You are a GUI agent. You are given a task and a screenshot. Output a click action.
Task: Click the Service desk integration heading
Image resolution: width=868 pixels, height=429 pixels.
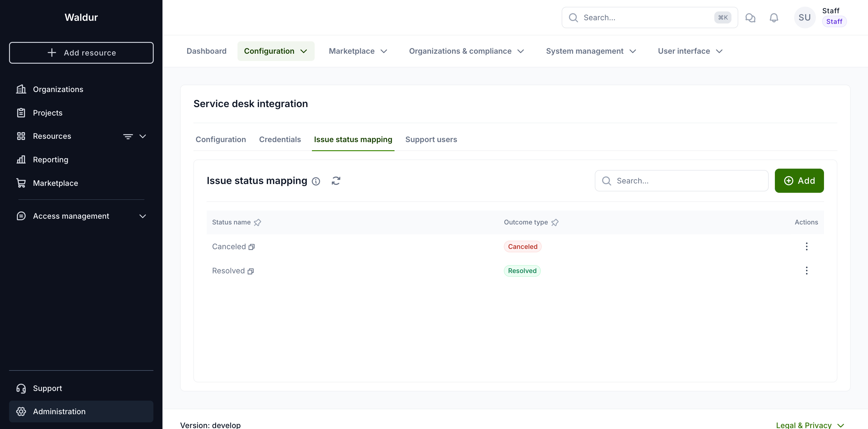coord(250,104)
